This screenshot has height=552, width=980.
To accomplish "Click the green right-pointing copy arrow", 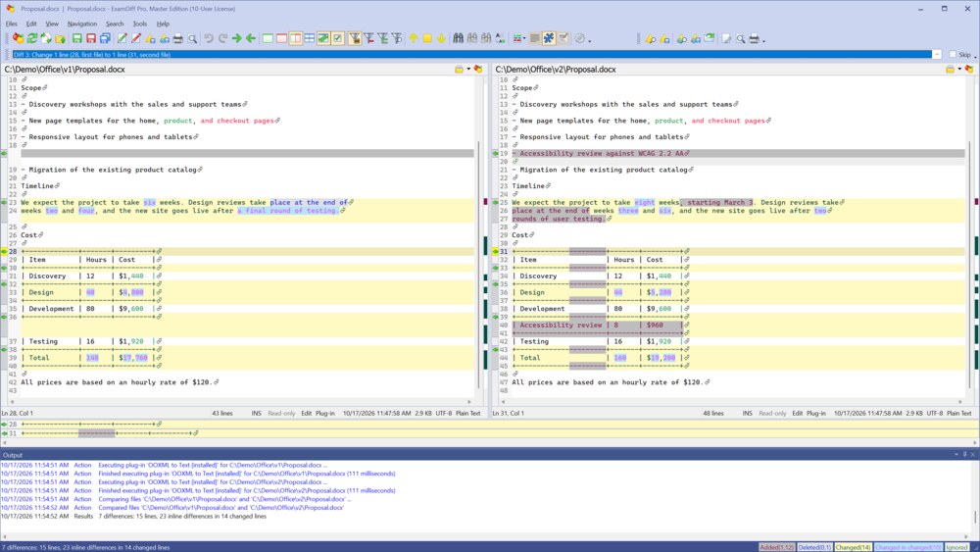I will pyautogui.click(x=237, y=39).
